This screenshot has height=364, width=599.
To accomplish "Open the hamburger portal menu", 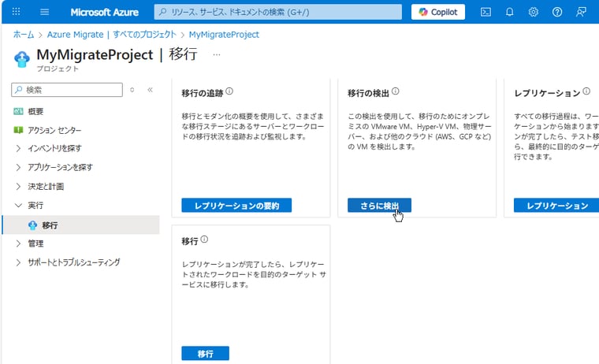I will (45, 12).
